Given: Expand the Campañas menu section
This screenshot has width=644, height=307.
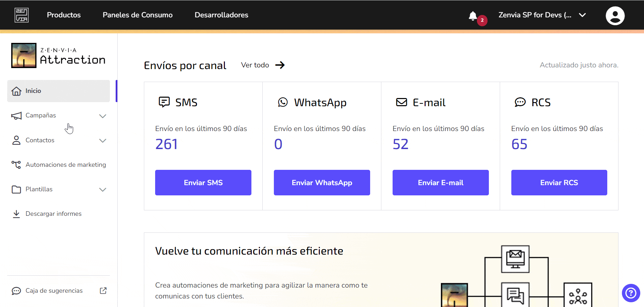Looking at the screenshot, I should [103, 116].
